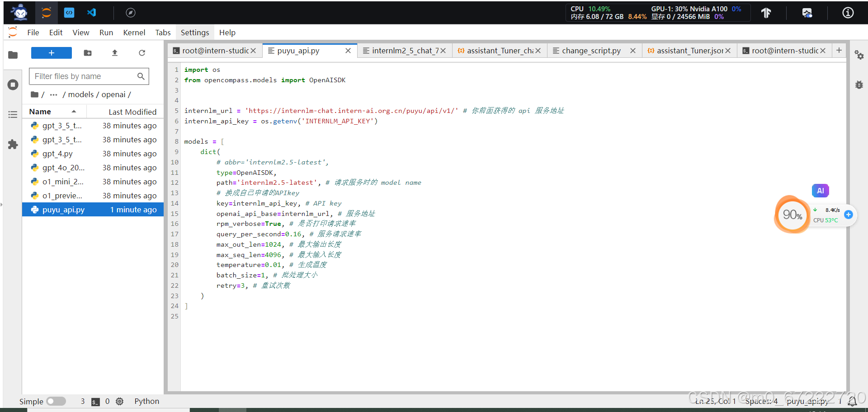Image resolution: width=868 pixels, height=412 pixels.
Task: Open the debugger panel on right sidebar
Action: 859,84
